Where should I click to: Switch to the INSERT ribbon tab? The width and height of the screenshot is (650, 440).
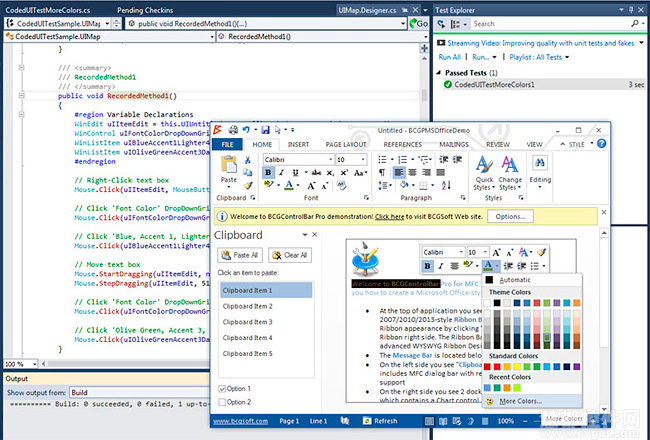pyautogui.click(x=298, y=144)
